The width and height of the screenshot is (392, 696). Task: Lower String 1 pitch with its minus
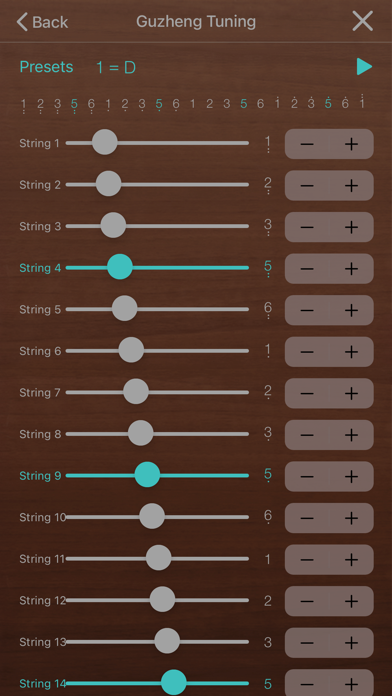(x=307, y=144)
